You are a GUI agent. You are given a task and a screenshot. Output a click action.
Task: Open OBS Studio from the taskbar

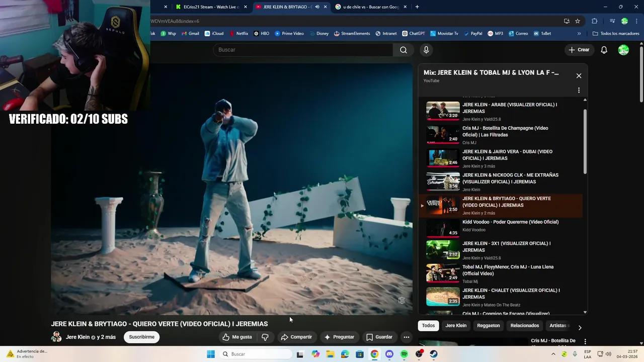click(419, 354)
